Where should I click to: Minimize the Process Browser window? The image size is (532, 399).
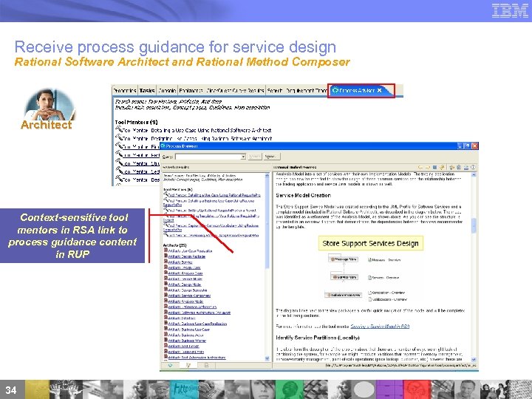point(460,146)
